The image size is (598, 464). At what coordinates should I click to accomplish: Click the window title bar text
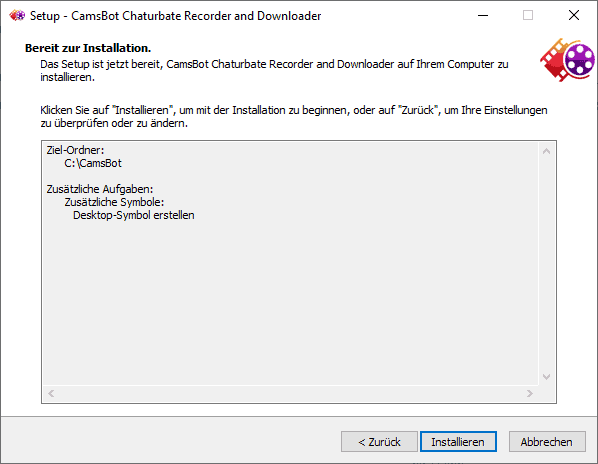(x=175, y=16)
